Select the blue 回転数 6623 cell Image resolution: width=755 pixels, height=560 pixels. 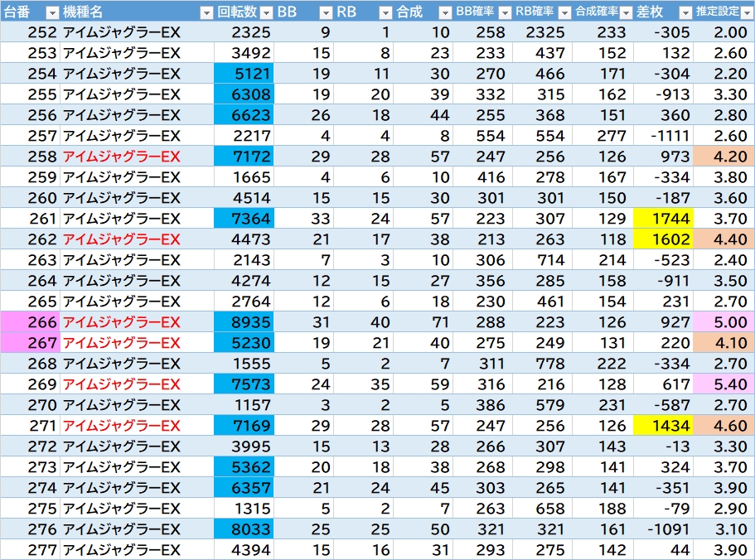point(244,115)
